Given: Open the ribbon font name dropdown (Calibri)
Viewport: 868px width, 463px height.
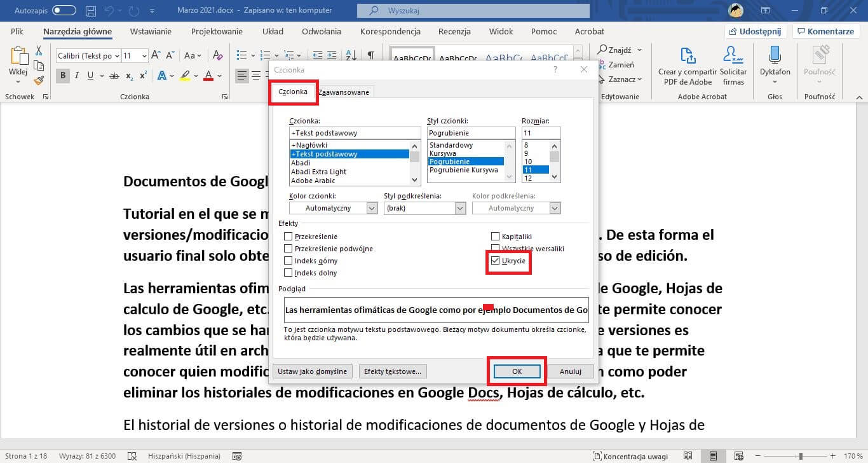Looking at the screenshot, I should tap(116, 56).
